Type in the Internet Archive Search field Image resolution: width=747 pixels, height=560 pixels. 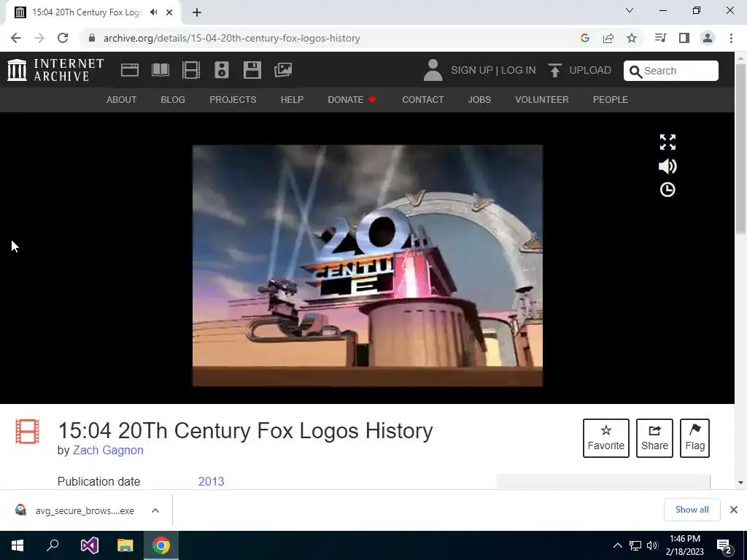[671, 71]
